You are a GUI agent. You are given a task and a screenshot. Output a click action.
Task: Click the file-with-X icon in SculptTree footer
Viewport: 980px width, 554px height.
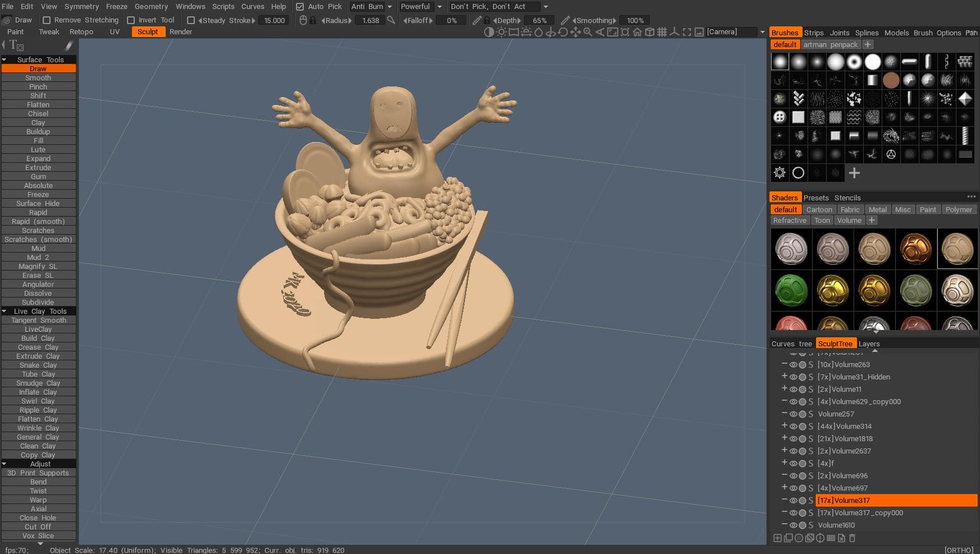[841, 538]
